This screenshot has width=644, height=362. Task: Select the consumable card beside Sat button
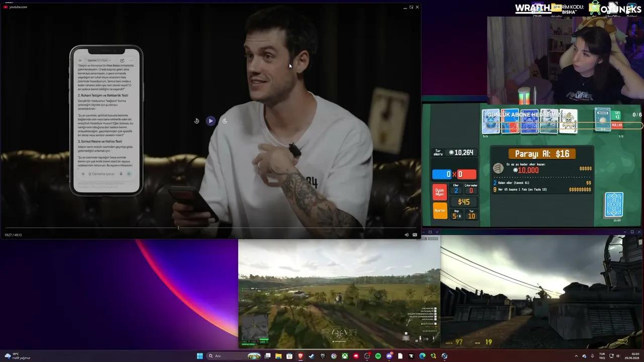click(x=603, y=120)
